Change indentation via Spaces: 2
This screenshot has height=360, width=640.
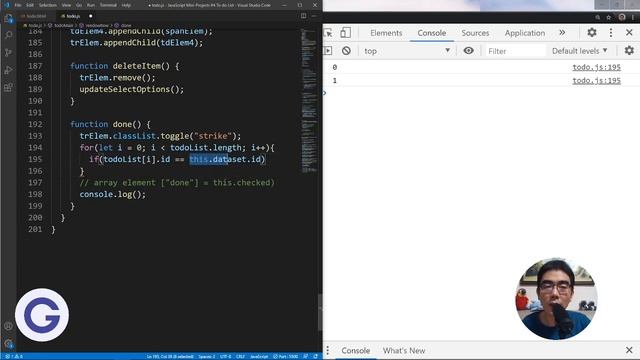pyautogui.click(x=207, y=356)
